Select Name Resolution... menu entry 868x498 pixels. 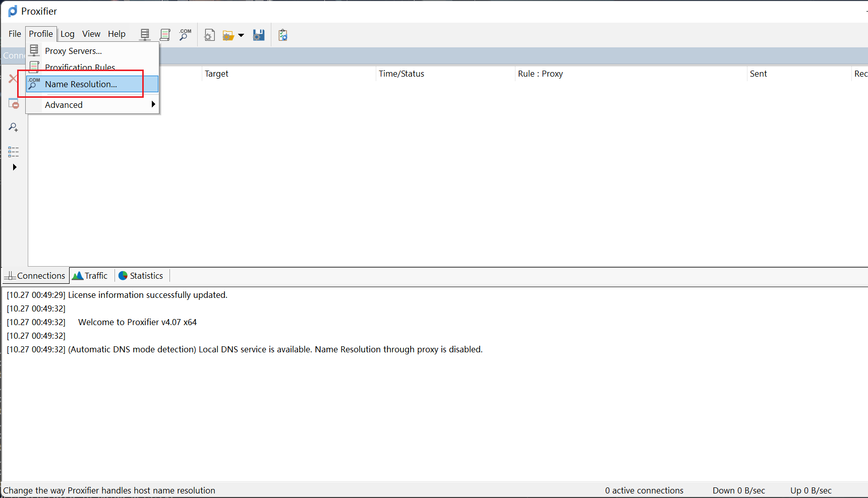[92, 84]
